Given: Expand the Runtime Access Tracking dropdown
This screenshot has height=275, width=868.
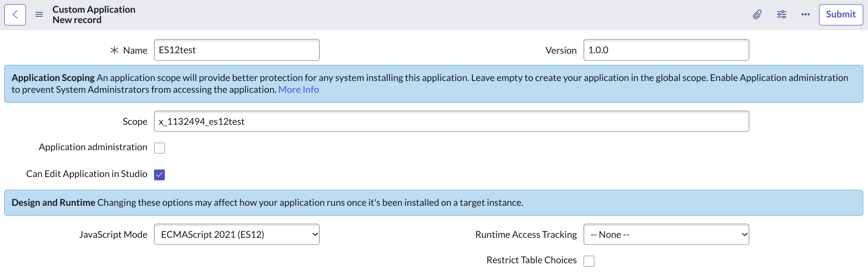Looking at the screenshot, I should (x=666, y=235).
